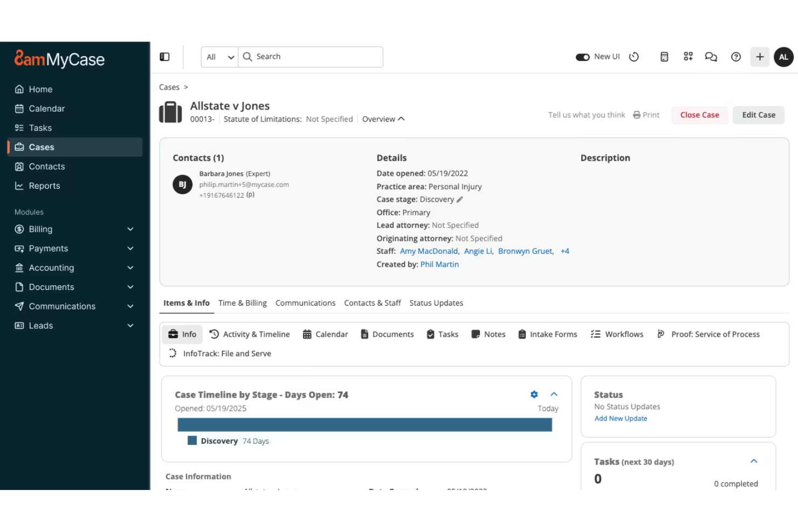Open Angie Li staff link
The height and width of the screenshot is (532, 798).
click(479, 251)
